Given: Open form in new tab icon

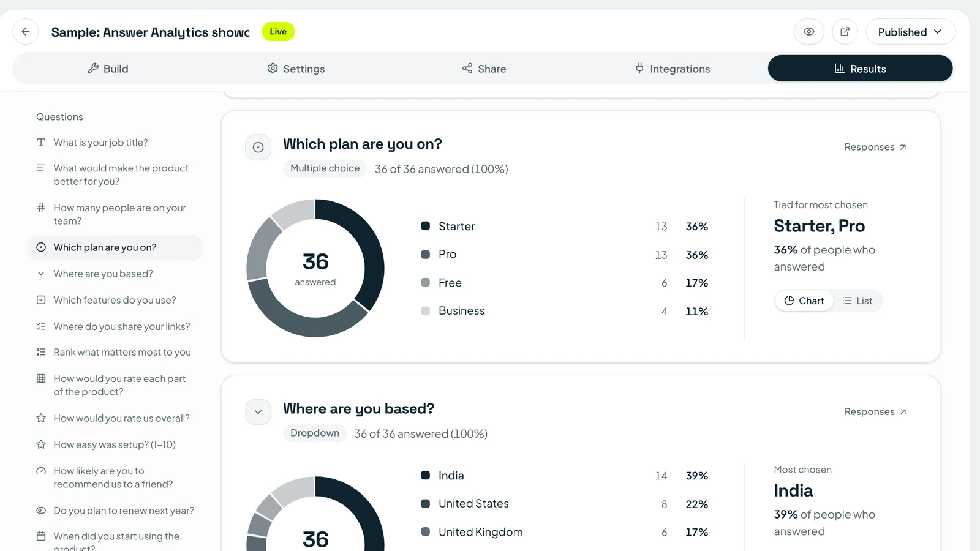Looking at the screenshot, I should (x=845, y=32).
